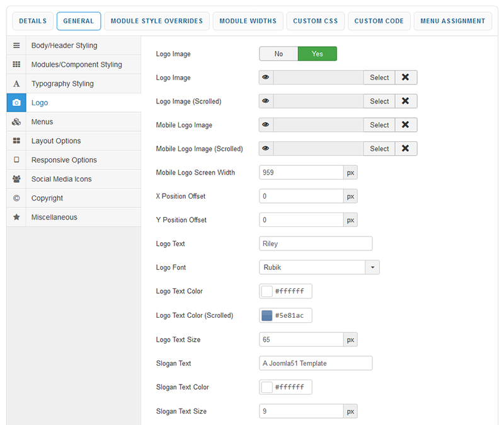The height and width of the screenshot is (425, 504).
Task: Switch to the Custom CSS tab
Action: click(316, 21)
